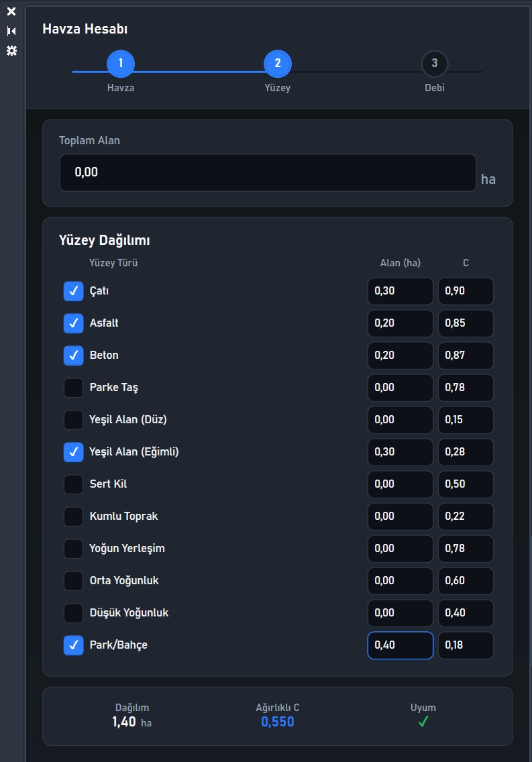The height and width of the screenshot is (762, 532).
Task: Click the Debi step label
Action: click(x=434, y=88)
